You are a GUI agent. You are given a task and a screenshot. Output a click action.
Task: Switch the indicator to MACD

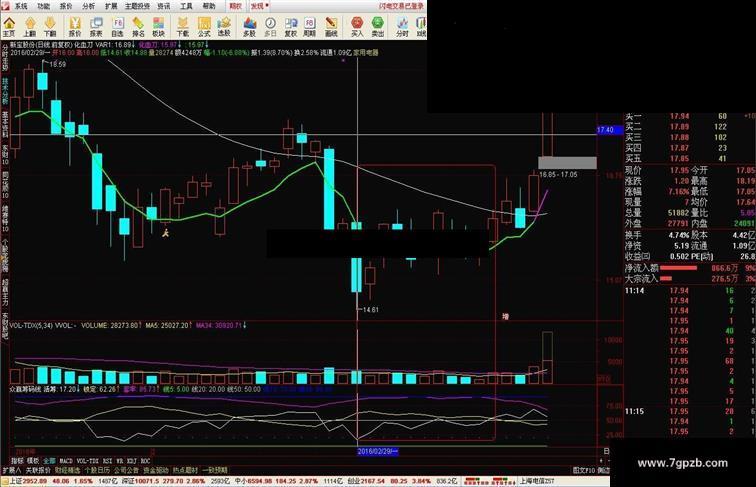[66, 461]
